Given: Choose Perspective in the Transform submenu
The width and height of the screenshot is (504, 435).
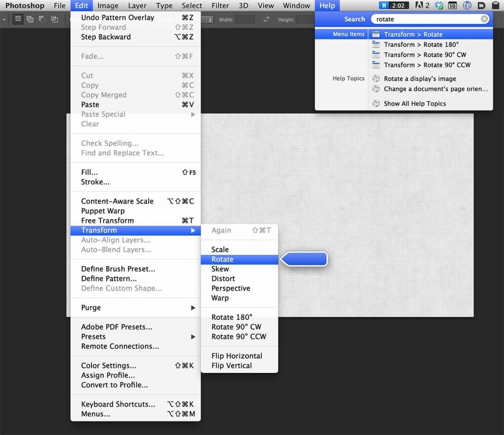Looking at the screenshot, I should (239, 288).
